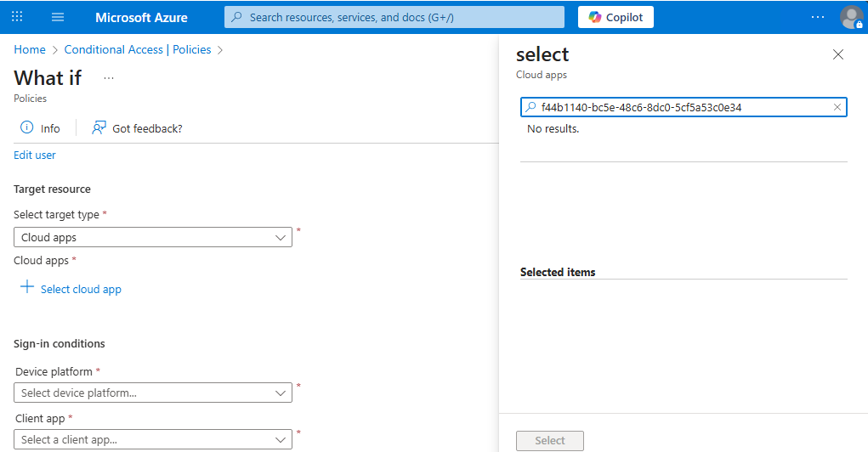Focus the global search resources box
The height and width of the screenshot is (452, 868).
point(394,17)
